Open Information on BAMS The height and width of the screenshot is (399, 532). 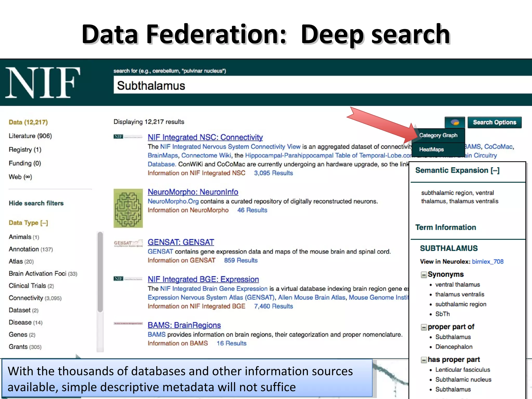pyautogui.click(x=178, y=343)
